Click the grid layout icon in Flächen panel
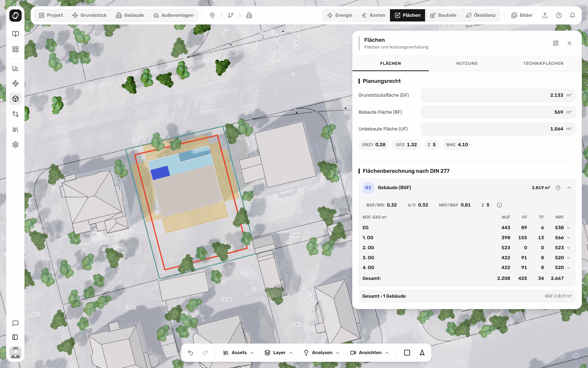 [556, 43]
